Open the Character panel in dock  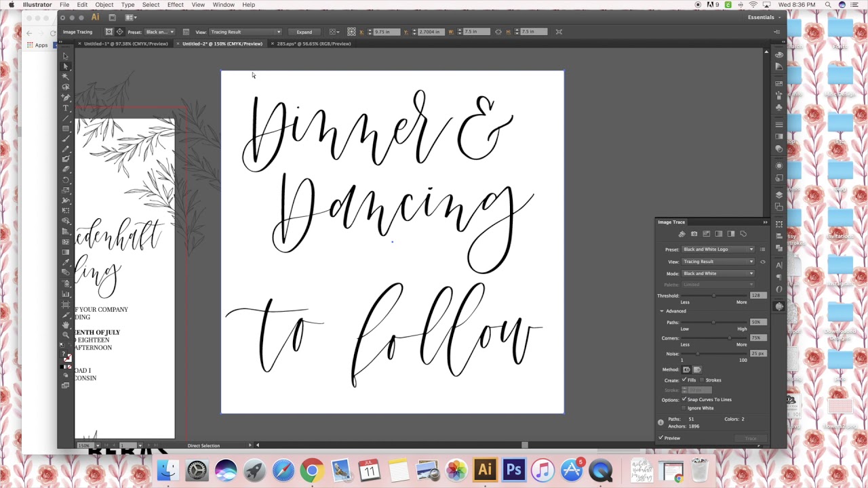[779, 265]
